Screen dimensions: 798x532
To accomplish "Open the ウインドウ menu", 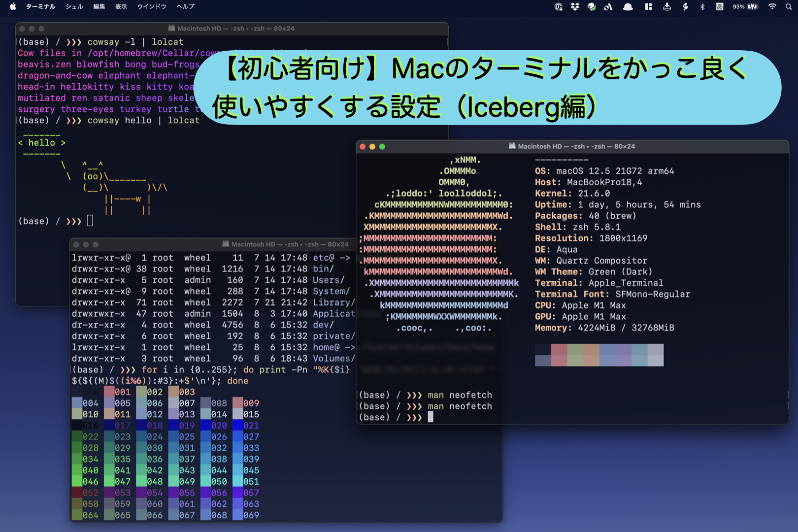I will click(x=151, y=7).
